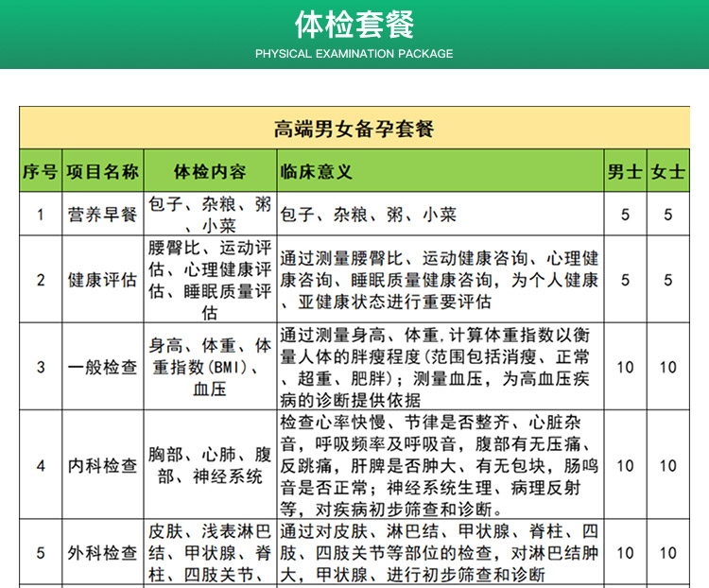The width and height of the screenshot is (709, 588).
Task: Select the 女士 price for 营养早餐
Action: coord(668,215)
